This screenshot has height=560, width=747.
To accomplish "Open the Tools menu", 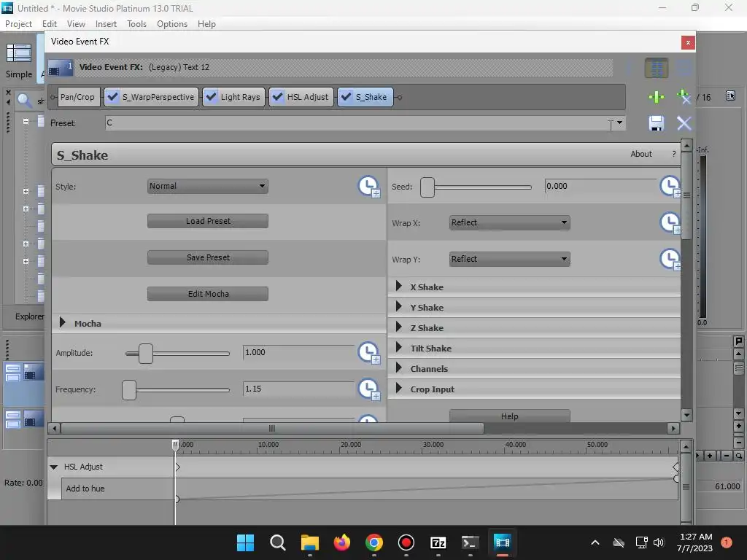I will click(136, 24).
